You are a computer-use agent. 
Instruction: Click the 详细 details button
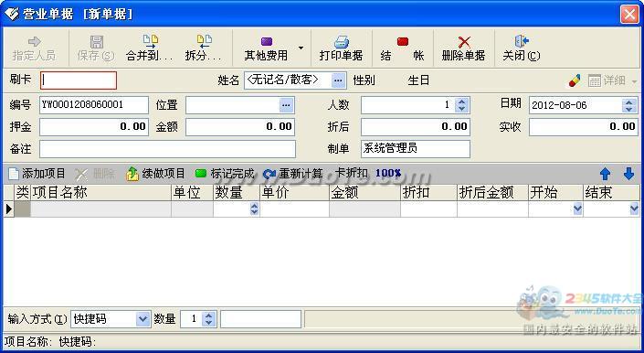click(x=607, y=80)
